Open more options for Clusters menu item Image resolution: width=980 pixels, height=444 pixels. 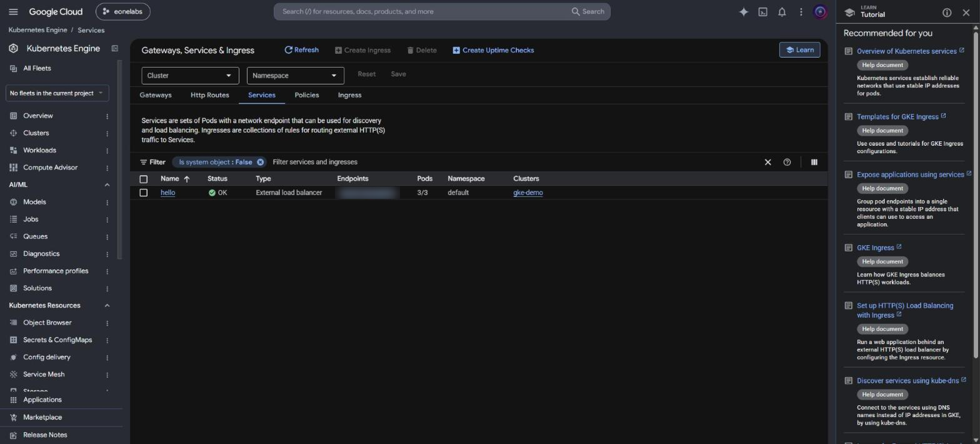point(107,133)
